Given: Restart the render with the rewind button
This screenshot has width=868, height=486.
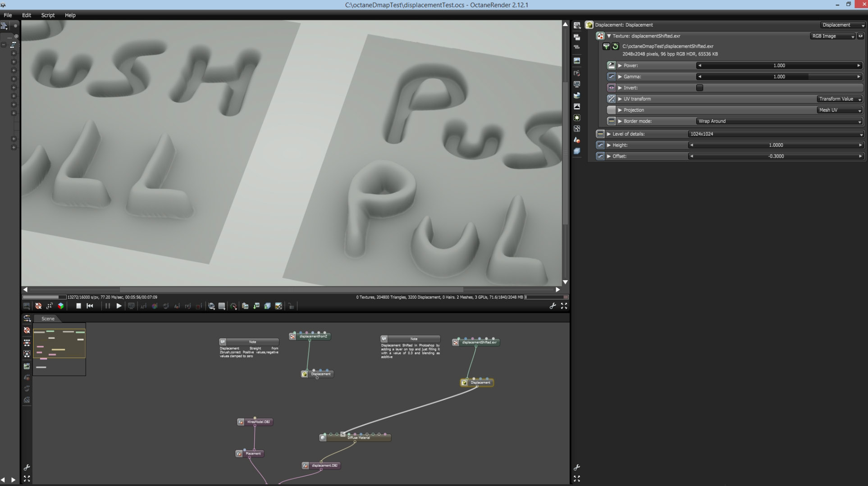Looking at the screenshot, I should click(90, 306).
